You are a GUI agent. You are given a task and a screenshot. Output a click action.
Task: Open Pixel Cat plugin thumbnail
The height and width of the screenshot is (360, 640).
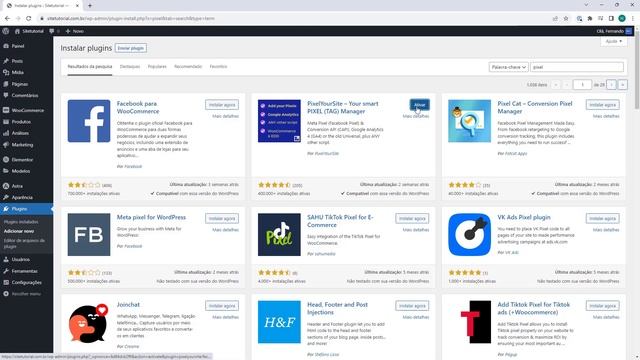click(x=469, y=121)
